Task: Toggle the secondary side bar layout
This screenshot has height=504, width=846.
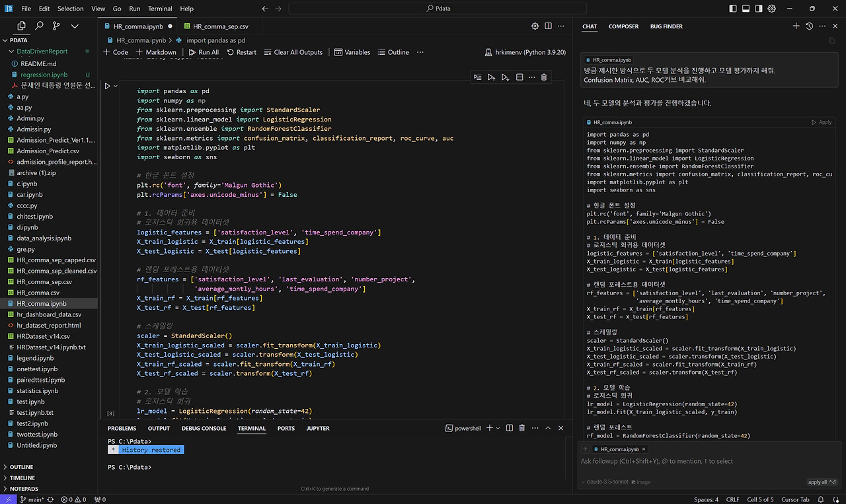Action: click(x=759, y=9)
